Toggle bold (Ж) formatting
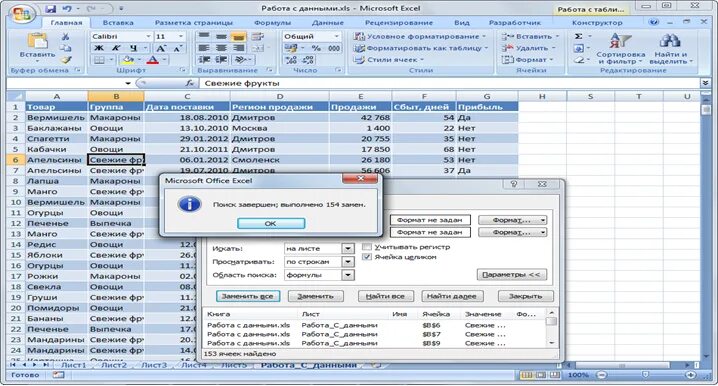The width and height of the screenshot is (718, 386). (x=99, y=48)
